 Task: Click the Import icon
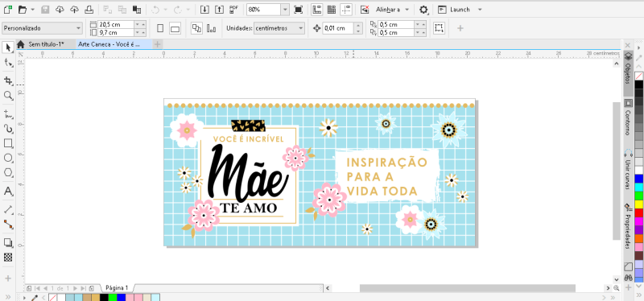point(205,9)
